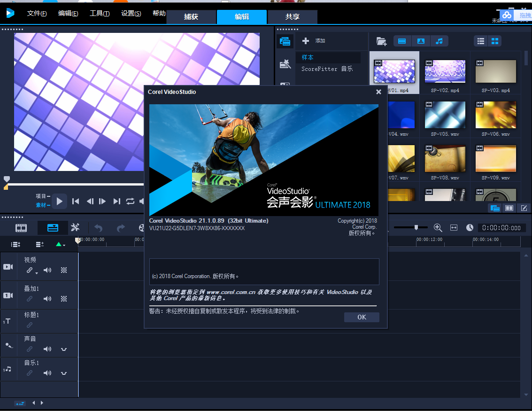Toggle repeat playback
This screenshot has width=532, height=411.
130,201
